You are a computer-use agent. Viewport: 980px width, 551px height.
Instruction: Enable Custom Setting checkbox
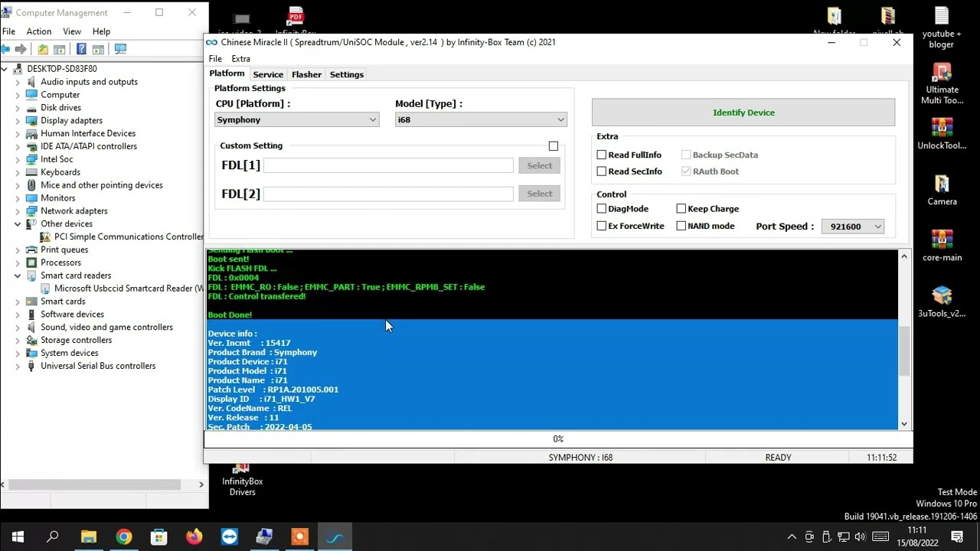click(x=554, y=146)
